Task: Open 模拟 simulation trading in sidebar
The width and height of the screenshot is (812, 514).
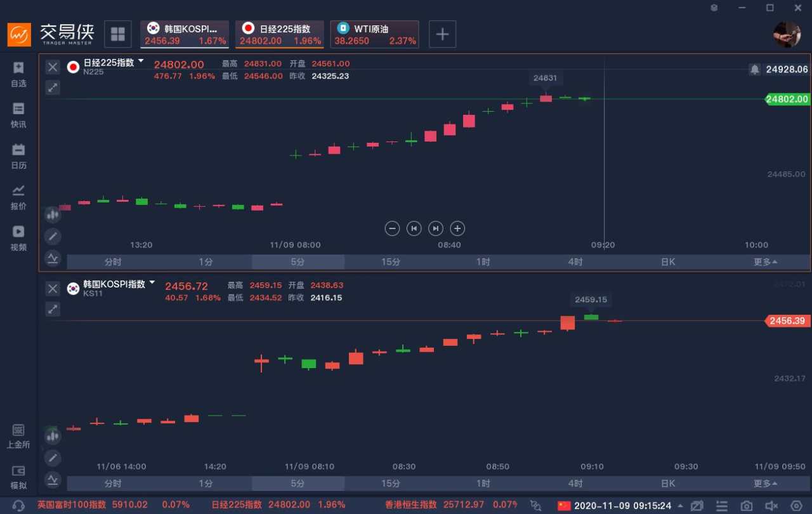Action: click(x=18, y=477)
